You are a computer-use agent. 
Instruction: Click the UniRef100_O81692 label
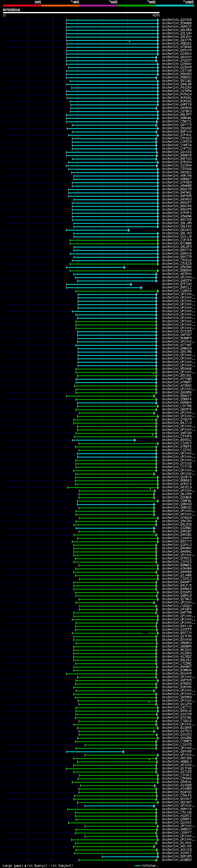point(177,128)
